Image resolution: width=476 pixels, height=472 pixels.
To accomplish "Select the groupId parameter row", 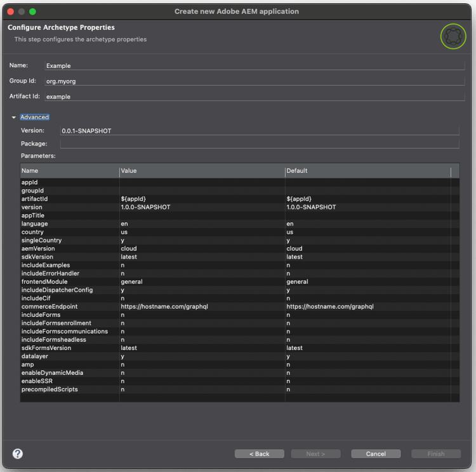I will [240, 191].
